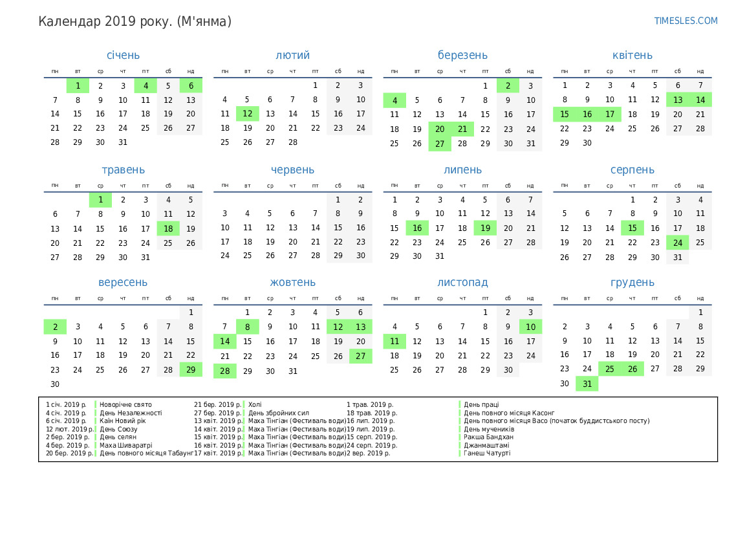Click the жовтень month heading
Screen dimensions: 756x535
(x=292, y=283)
